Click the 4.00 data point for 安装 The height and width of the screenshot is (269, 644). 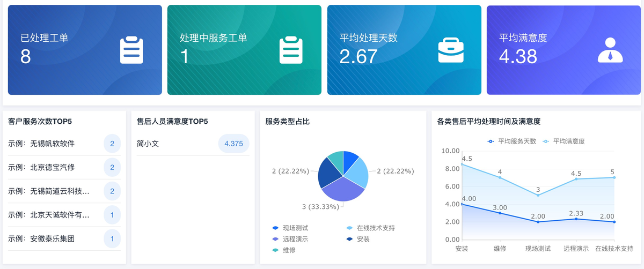(x=462, y=204)
